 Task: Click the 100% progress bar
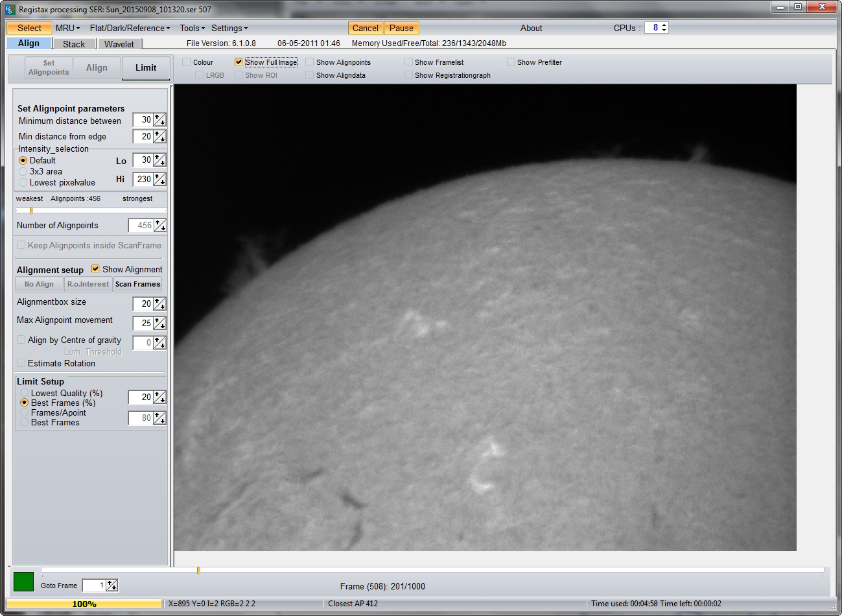pos(84,604)
